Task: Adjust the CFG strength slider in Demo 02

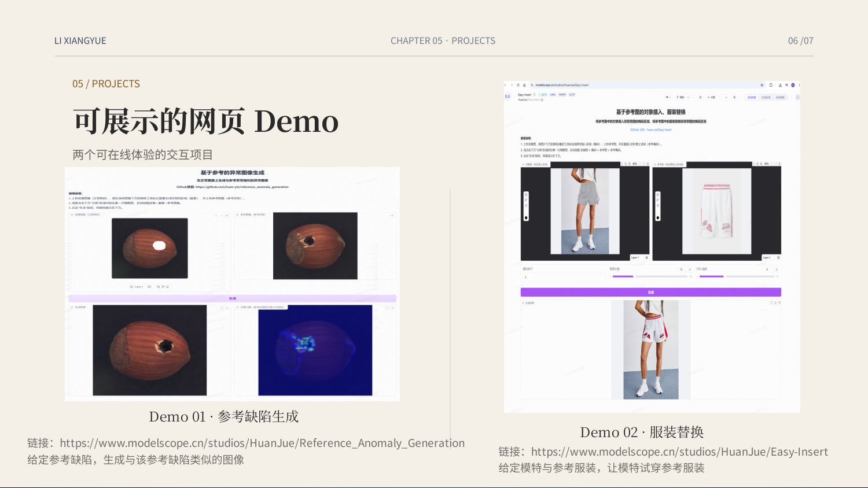Action: click(x=737, y=276)
